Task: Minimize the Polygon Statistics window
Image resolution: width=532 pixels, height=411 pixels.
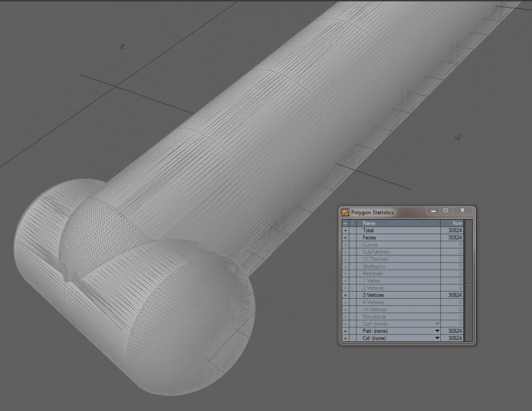Action: click(x=432, y=211)
